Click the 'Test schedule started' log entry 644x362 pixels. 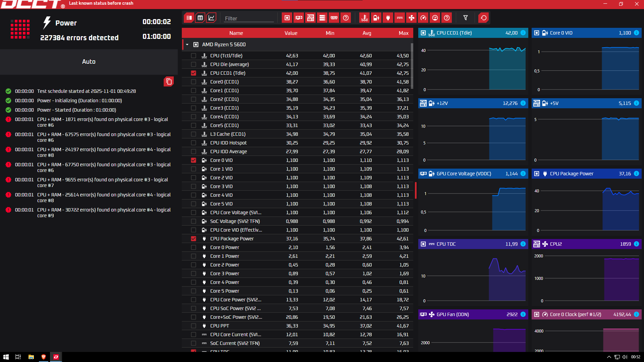coord(87,91)
